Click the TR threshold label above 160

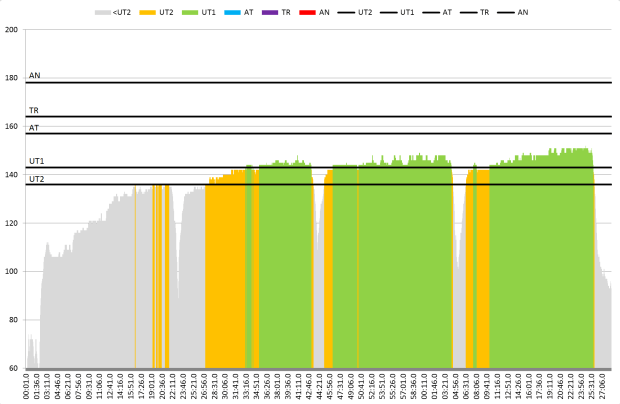pyautogui.click(x=34, y=110)
